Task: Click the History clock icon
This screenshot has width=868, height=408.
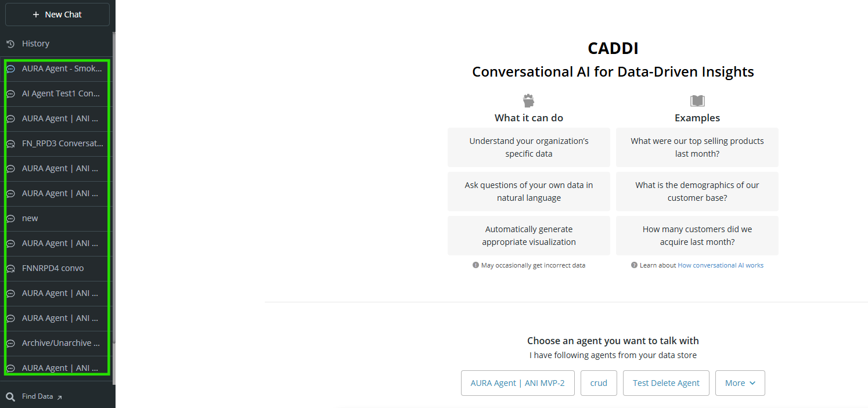Action: [10, 44]
